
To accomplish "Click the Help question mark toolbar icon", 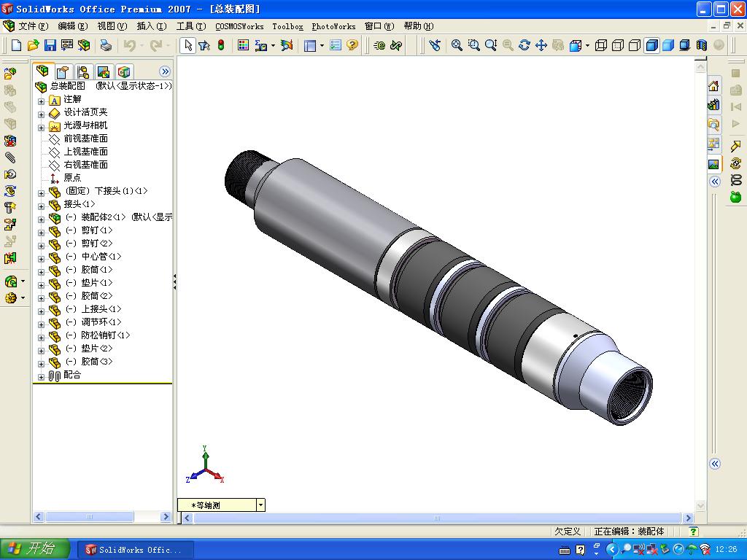I will [x=352, y=45].
